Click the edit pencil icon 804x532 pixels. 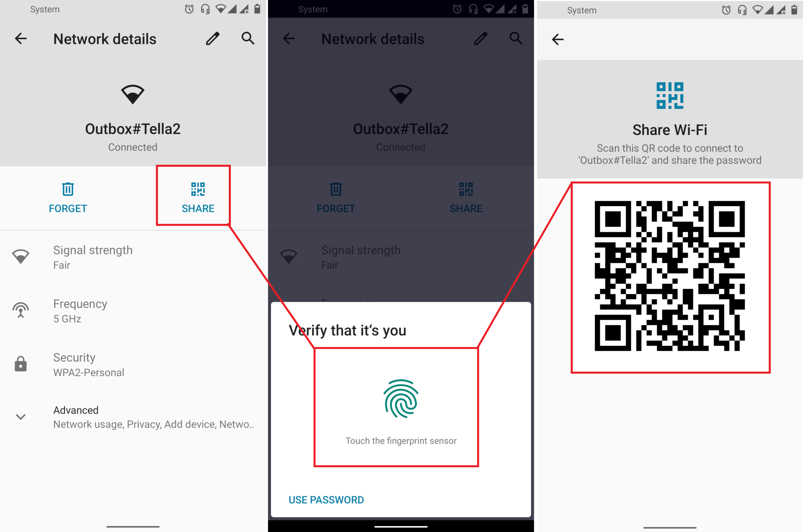click(212, 38)
